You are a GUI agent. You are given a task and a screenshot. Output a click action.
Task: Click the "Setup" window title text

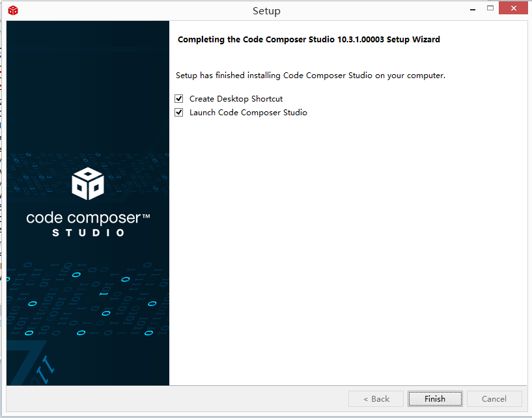pos(266,11)
